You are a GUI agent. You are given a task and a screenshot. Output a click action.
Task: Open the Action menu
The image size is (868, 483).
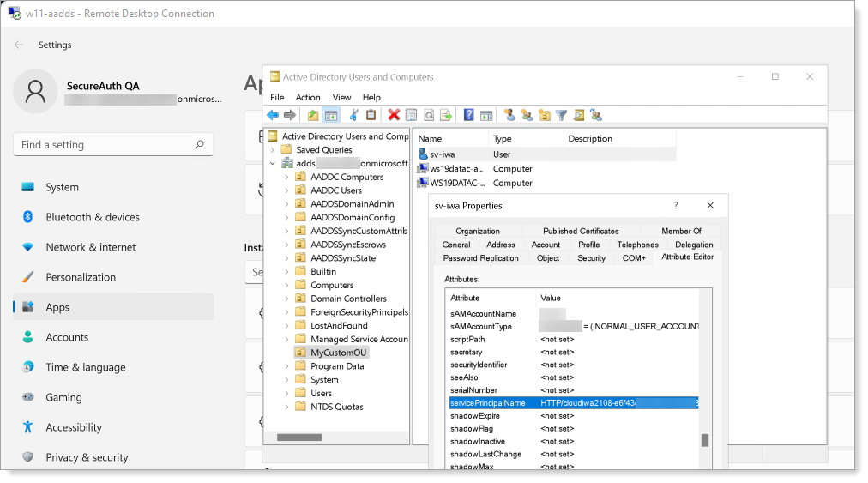point(308,98)
